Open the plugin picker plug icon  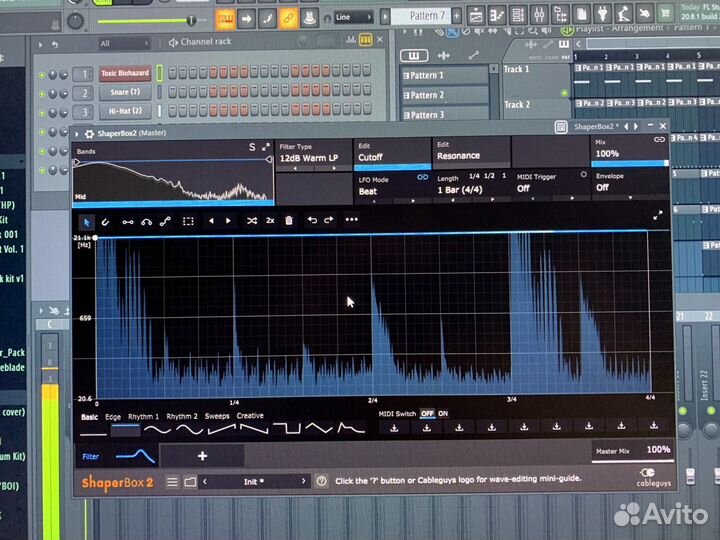pos(602,14)
